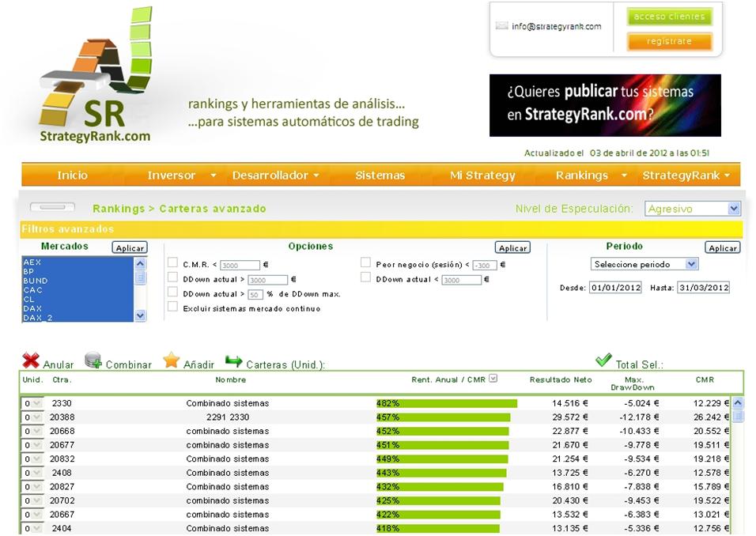756x536 pixels.
Task: Open Unid. dropdown for cartera 20388
Action: (x=32, y=417)
